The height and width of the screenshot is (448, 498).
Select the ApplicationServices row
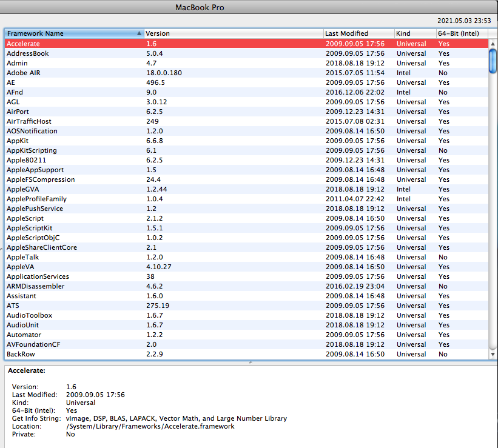pyautogui.click(x=246, y=276)
